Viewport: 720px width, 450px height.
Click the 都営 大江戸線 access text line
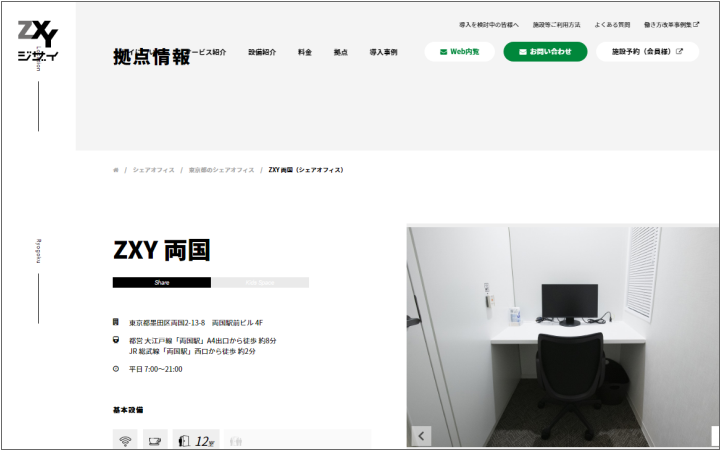[x=202, y=341]
